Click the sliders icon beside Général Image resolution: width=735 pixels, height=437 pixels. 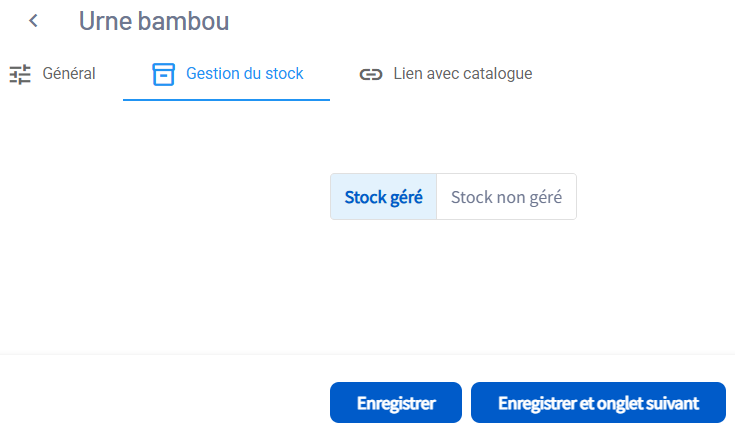point(20,74)
